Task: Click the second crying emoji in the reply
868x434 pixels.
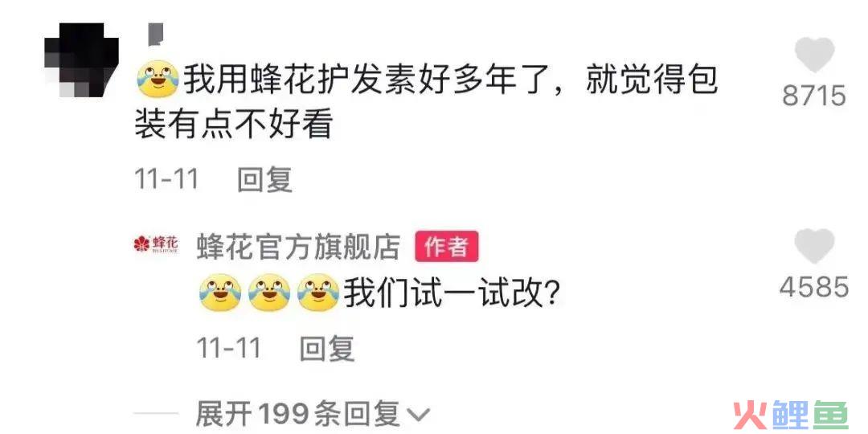Action: [269, 293]
